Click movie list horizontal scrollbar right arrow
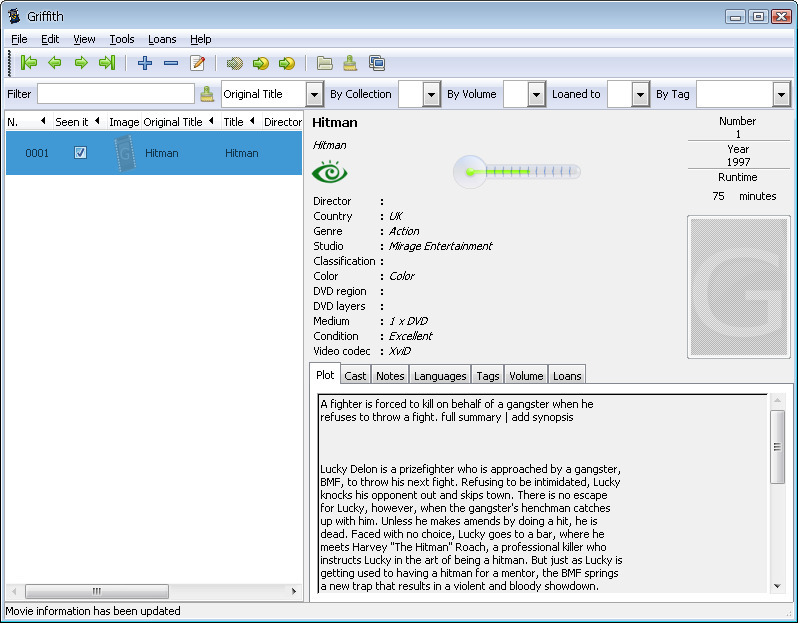The image size is (798, 623). [294, 591]
